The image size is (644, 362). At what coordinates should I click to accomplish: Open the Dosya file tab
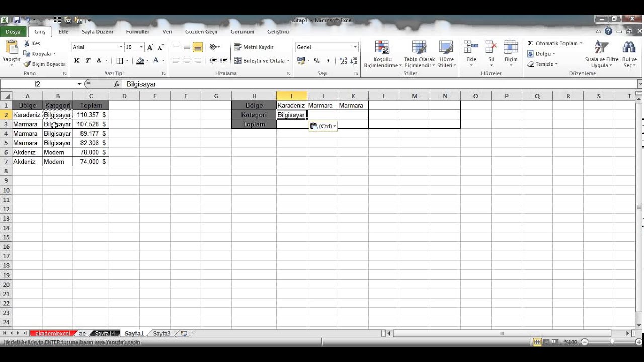[13, 31]
